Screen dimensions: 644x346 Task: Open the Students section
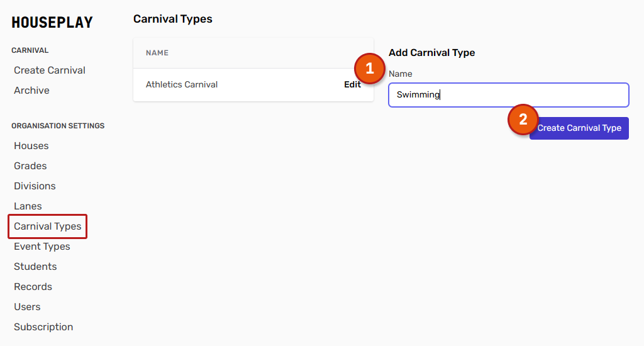click(x=35, y=267)
